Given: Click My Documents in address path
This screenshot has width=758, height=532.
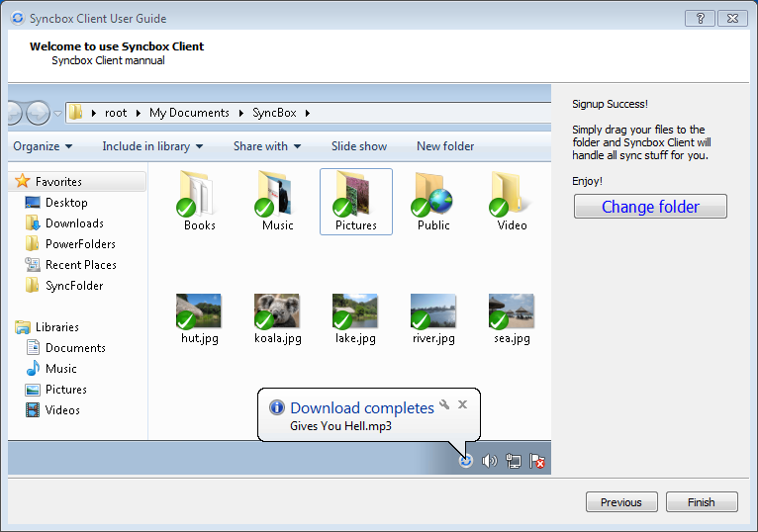Looking at the screenshot, I should 189,113.
